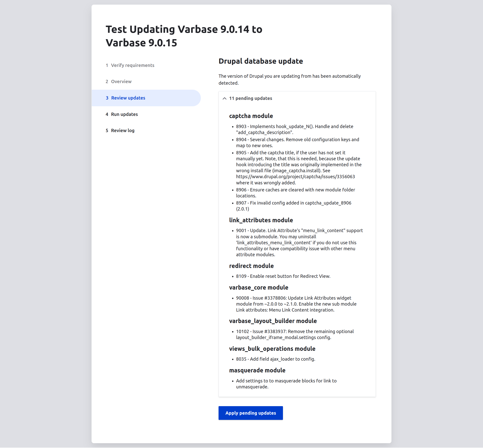Open the Run updates step

tap(124, 114)
